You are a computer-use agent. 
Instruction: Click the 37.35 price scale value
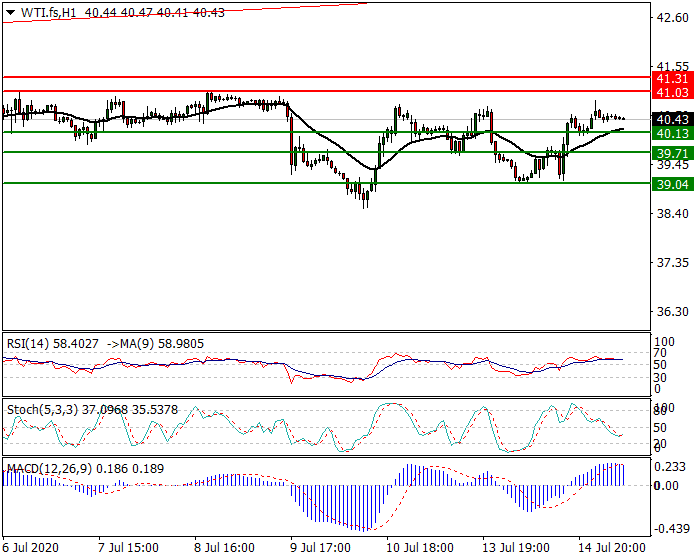[672, 263]
